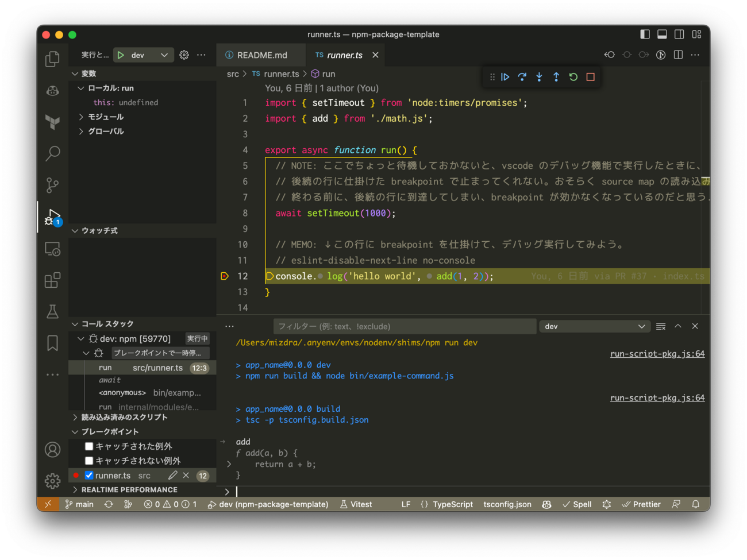
Task: Close the debug console panel
Action: click(695, 326)
